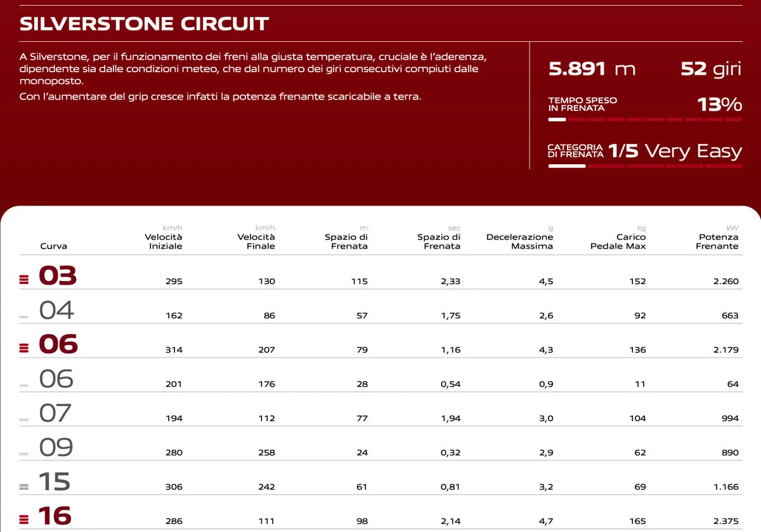The height and width of the screenshot is (532, 761).
Task: Select the Carico Pedale Max column header
Action: (618, 241)
